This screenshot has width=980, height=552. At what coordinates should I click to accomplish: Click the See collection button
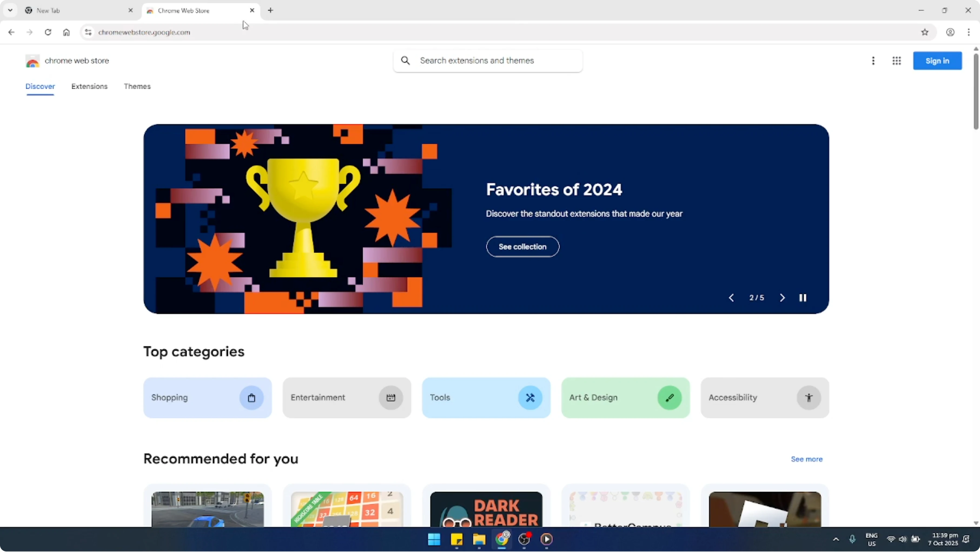coord(523,247)
